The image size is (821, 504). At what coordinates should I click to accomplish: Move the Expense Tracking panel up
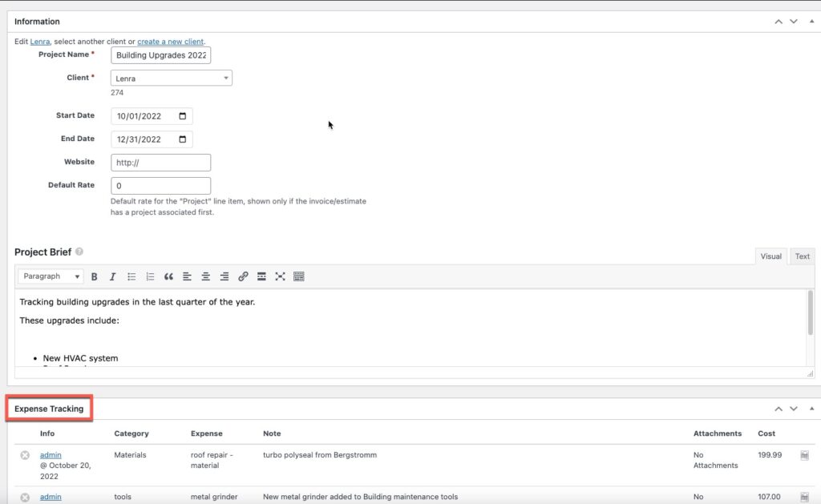tap(778, 408)
